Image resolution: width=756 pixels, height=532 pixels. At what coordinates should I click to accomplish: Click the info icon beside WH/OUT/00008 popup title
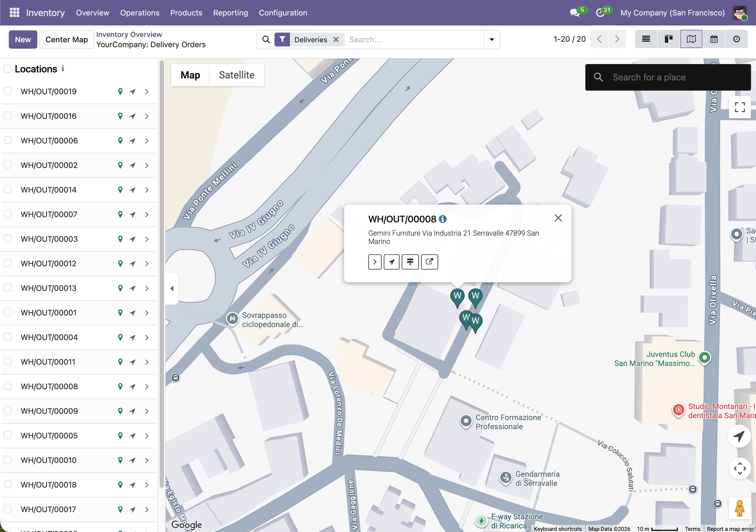[x=443, y=219]
